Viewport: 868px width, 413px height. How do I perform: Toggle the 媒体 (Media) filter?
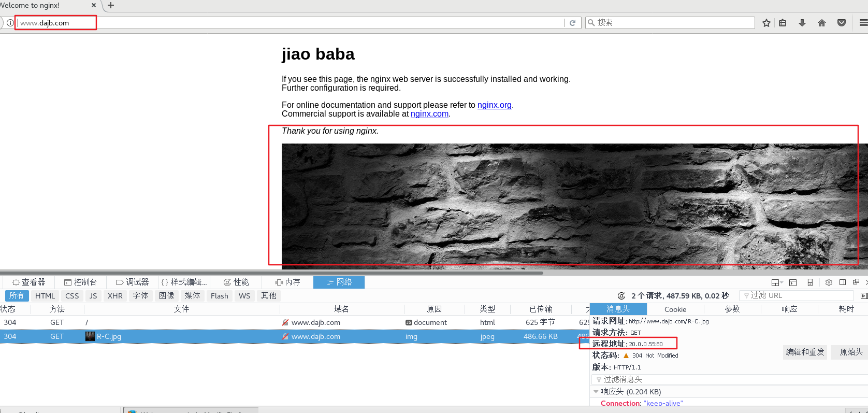click(x=192, y=296)
